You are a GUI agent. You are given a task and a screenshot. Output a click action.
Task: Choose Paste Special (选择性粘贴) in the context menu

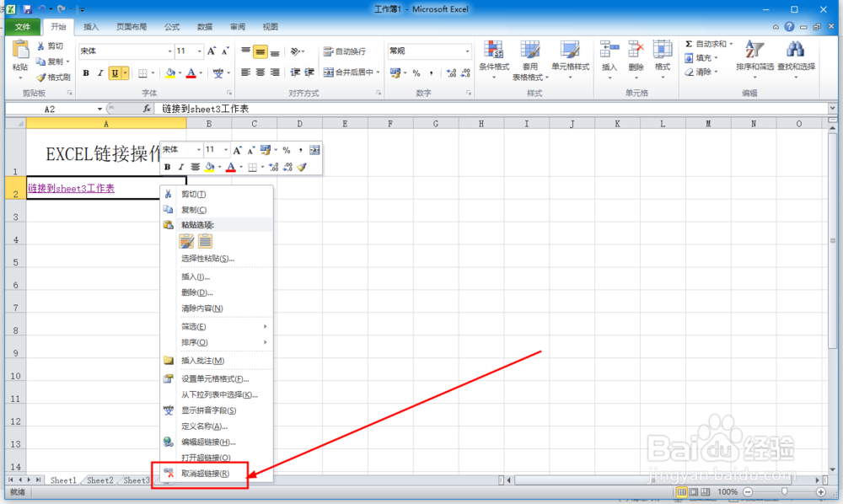217,259
